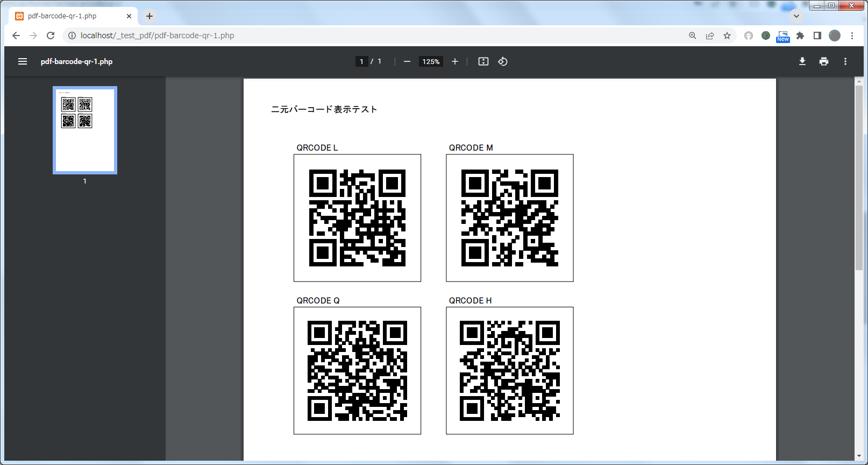The image size is (868, 465).
Task: Click the gray ring extension icon
Action: 749,36
